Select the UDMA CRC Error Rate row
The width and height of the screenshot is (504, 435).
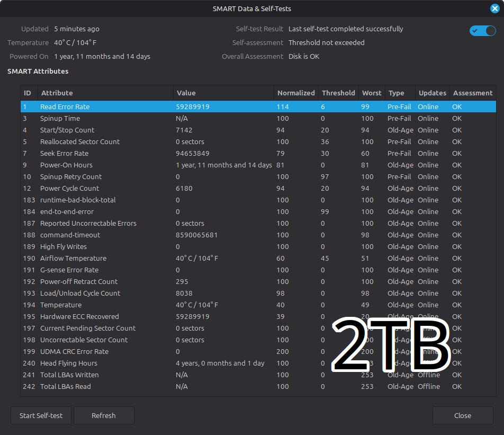(258, 352)
